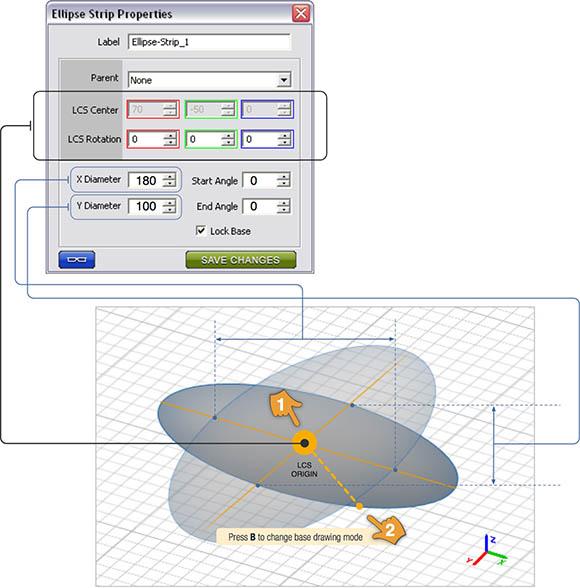Decrease X Diameter with the down stepper
This screenshot has width=580, height=588.
point(169,184)
